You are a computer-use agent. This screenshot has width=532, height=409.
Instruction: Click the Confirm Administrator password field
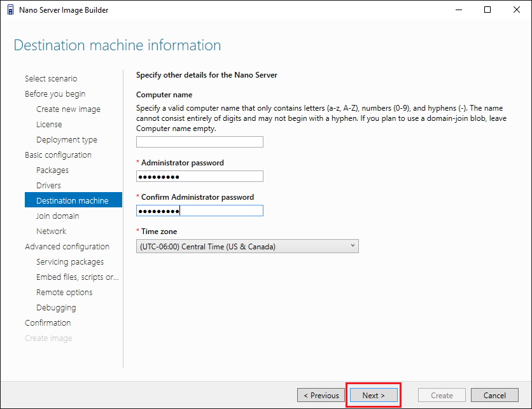tap(200, 211)
